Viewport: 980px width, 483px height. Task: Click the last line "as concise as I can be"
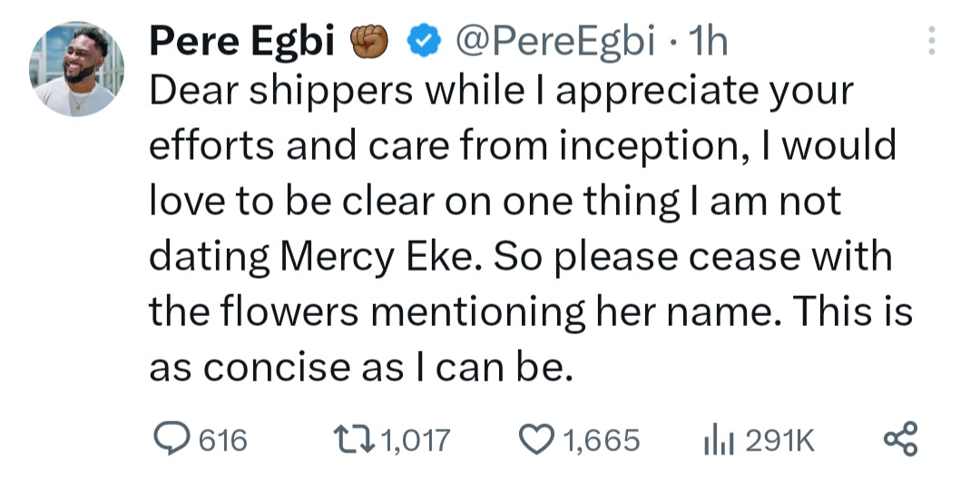(x=360, y=370)
